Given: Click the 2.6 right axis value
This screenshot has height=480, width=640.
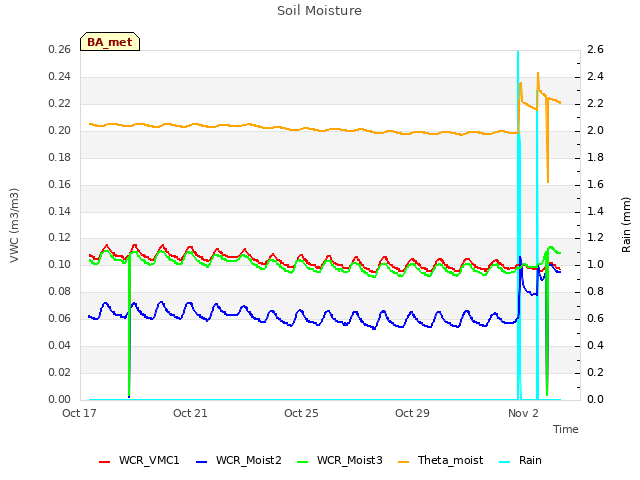Looking at the screenshot, I should click(x=595, y=50).
